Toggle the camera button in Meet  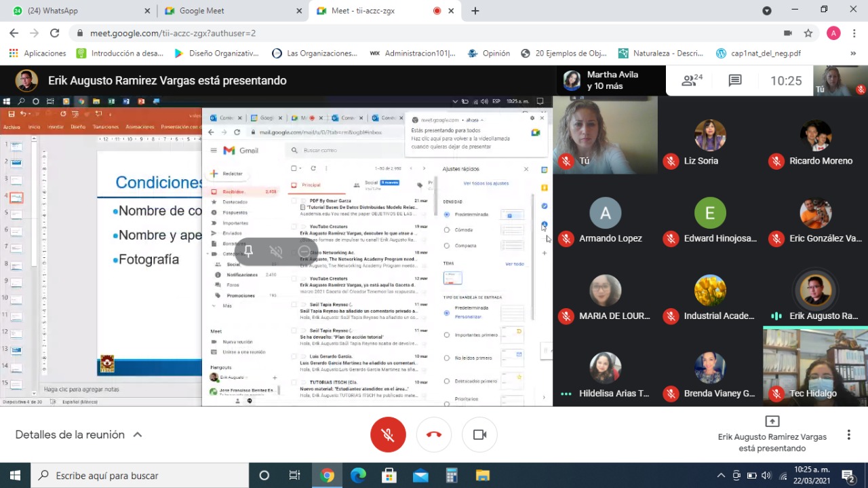[x=479, y=434]
